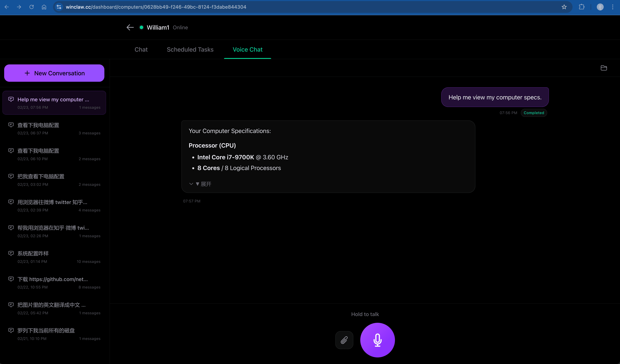The width and height of the screenshot is (620, 364).
Task: Switch to the Chat tab
Action: pos(141,49)
